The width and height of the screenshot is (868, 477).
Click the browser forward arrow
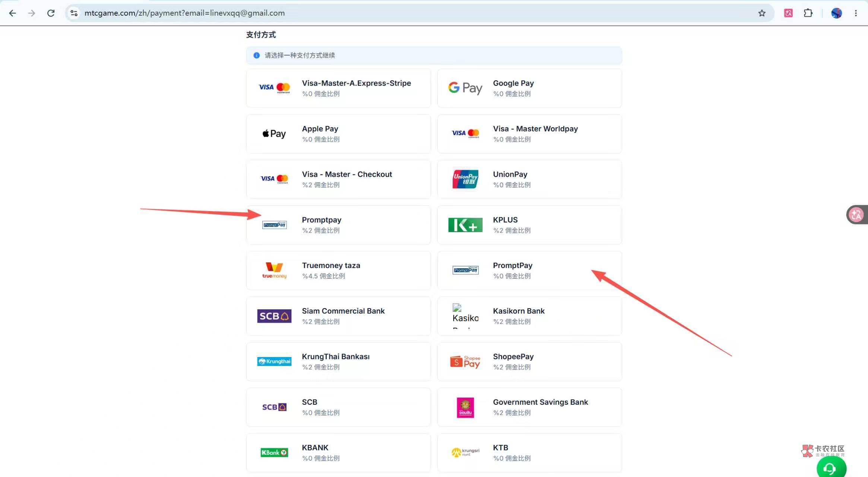pos(32,13)
